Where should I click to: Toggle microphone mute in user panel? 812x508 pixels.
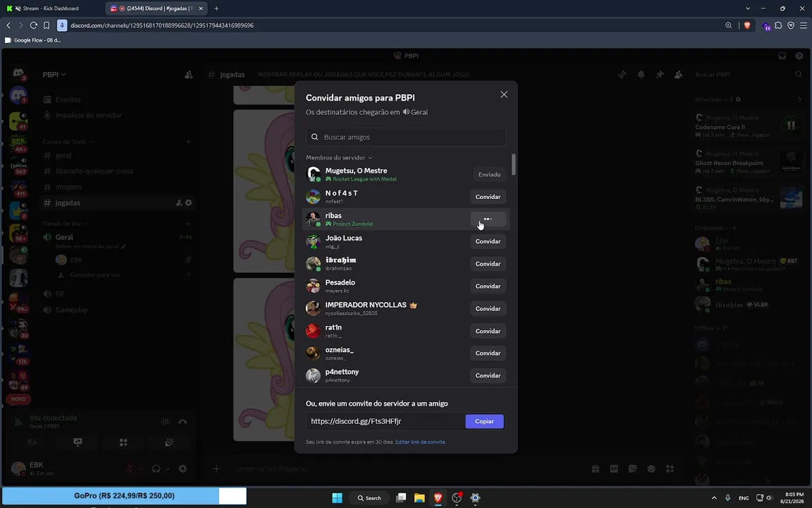click(x=130, y=468)
